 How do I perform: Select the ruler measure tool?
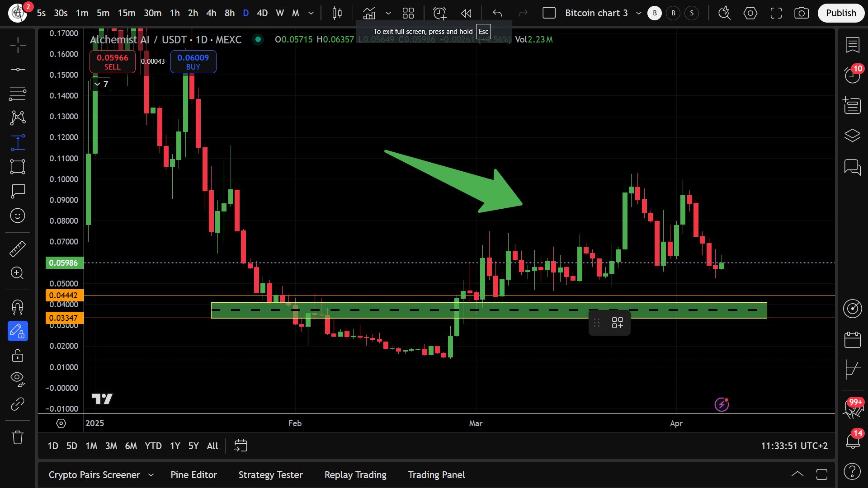[x=18, y=249]
